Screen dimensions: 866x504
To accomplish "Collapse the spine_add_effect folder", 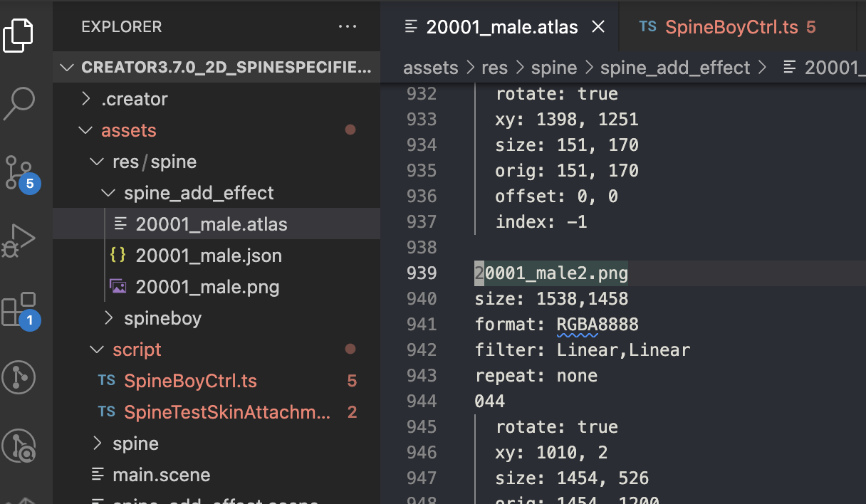I will click(108, 193).
